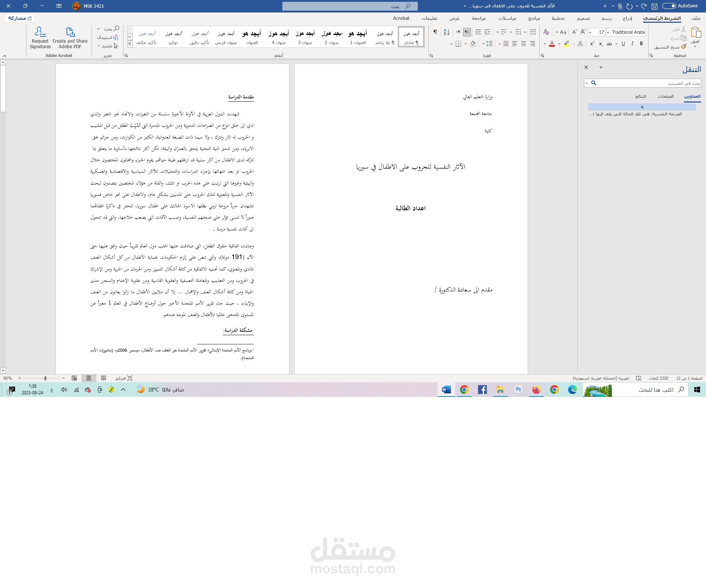The image size is (706, 588).
Task: Toggle subscript formatting
Action: pos(601,44)
